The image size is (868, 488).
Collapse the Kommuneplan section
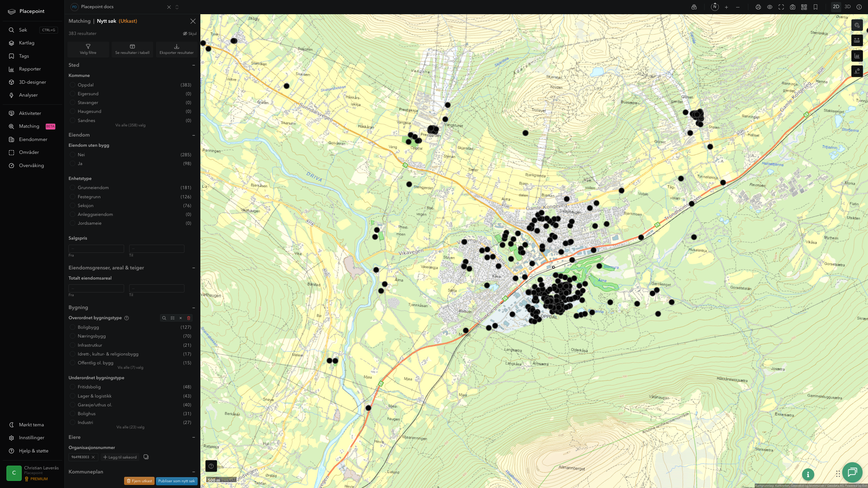tap(194, 472)
